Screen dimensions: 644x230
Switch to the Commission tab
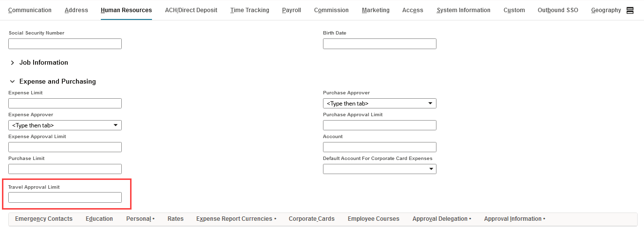pos(331,10)
